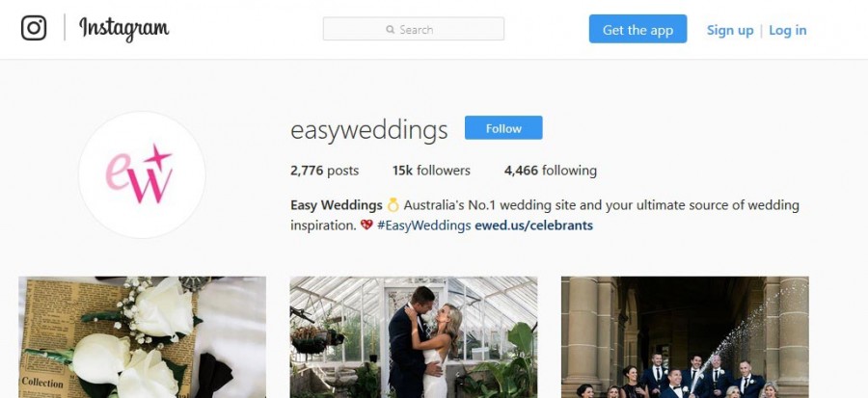This screenshot has width=868, height=398.
Task: Open the white roses bouquet post
Action: coord(143,337)
